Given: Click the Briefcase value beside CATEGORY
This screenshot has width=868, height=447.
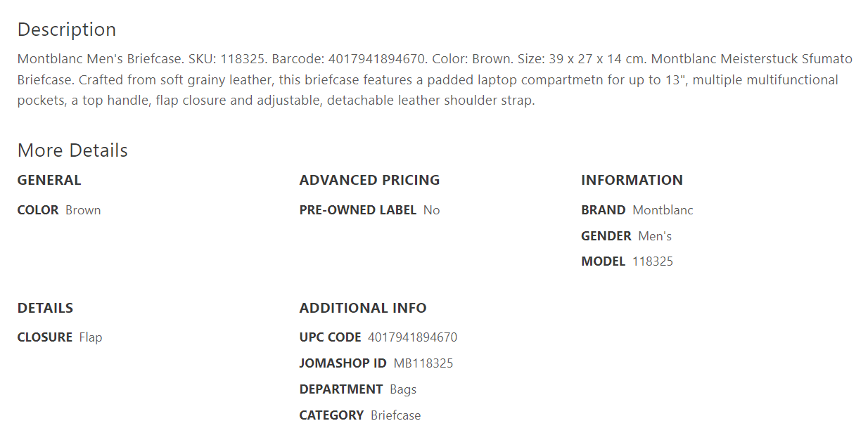Looking at the screenshot, I should tap(395, 415).
